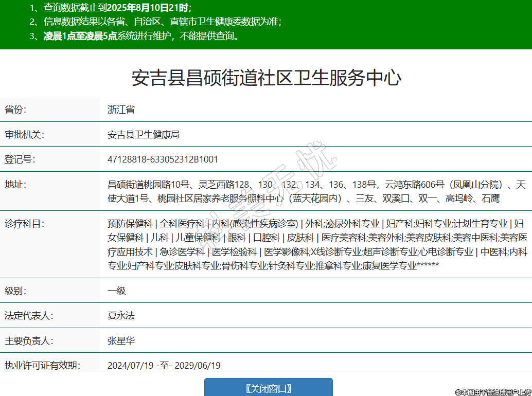The width and height of the screenshot is (532, 396).
Task: Click the 一级 level value
Action: (x=116, y=291)
